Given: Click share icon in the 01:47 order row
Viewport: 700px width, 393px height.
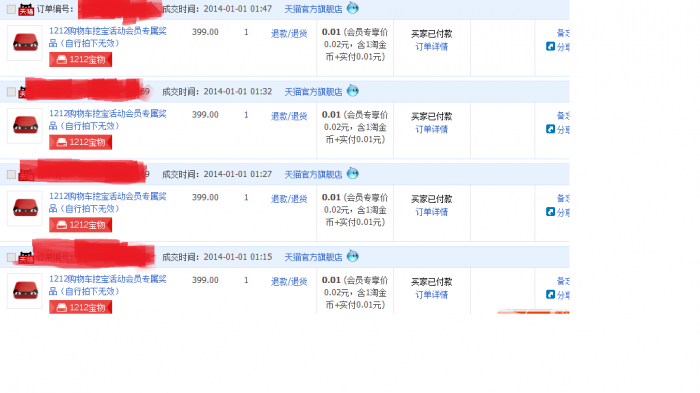Looking at the screenshot, I should [x=550, y=46].
